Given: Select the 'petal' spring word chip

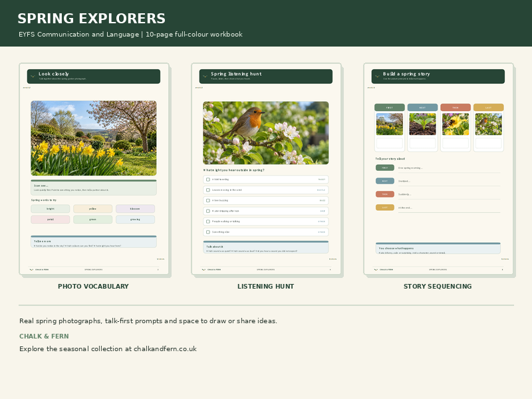Looking at the screenshot, I should pyautogui.click(x=51, y=219).
